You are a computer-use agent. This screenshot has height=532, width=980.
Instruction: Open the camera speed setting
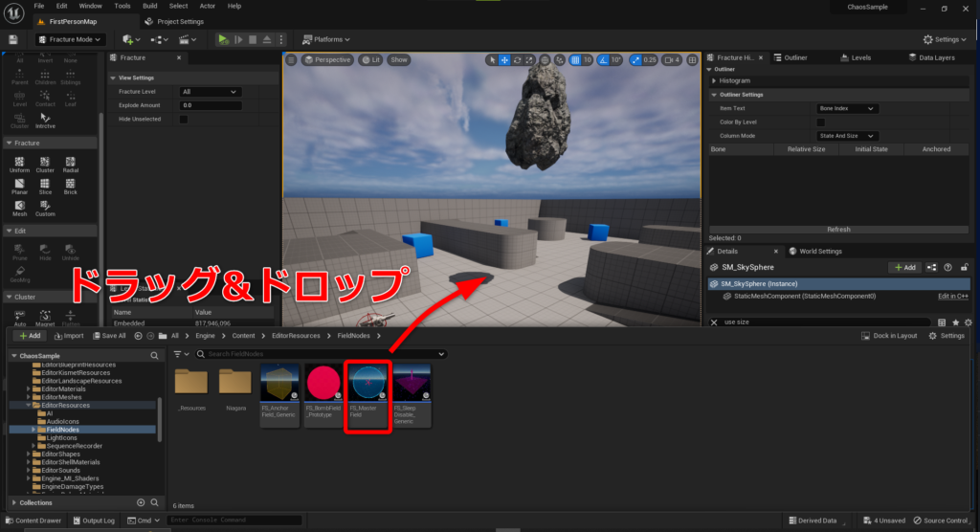[672, 60]
